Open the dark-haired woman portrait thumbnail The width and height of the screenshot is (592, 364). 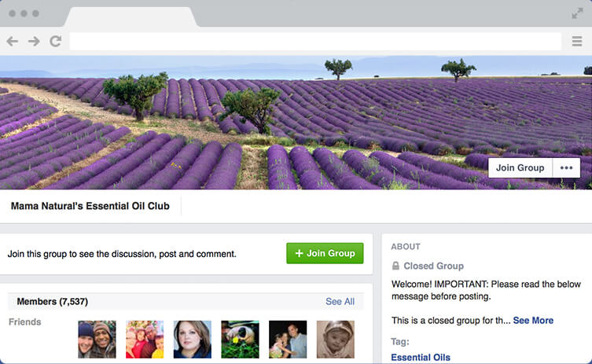193,340
